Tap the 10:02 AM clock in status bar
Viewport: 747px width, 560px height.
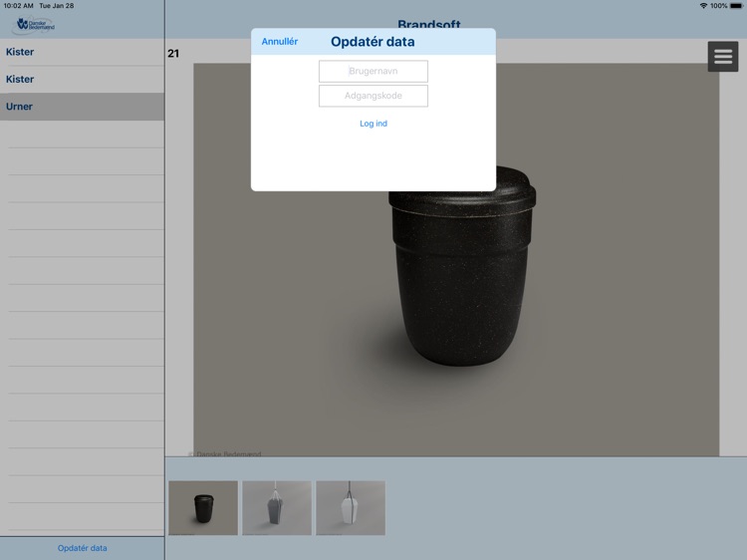click(x=18, y=6)
